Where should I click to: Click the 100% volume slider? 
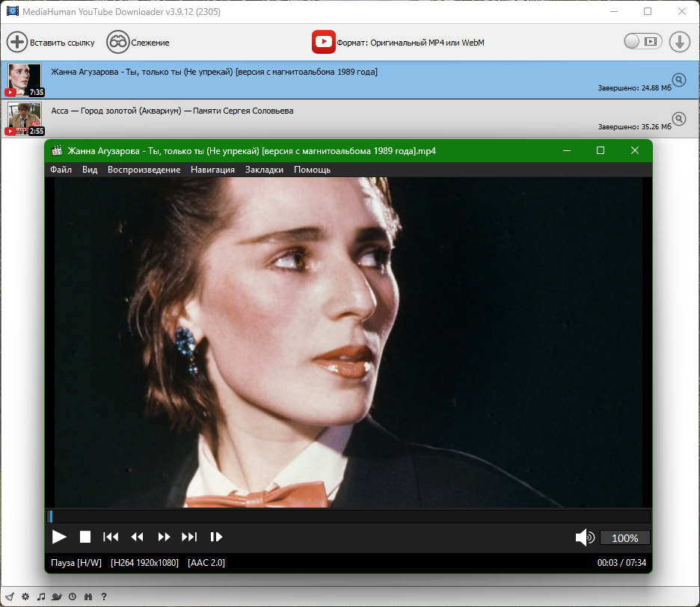point(624,537)
